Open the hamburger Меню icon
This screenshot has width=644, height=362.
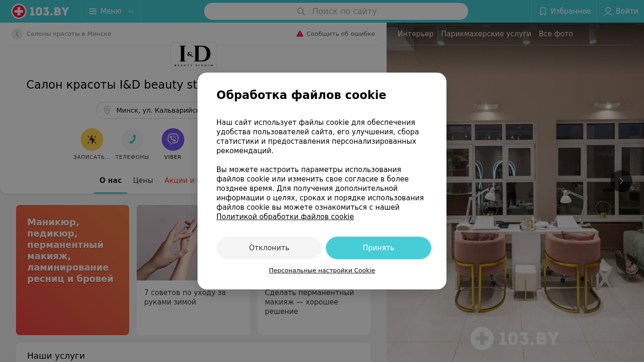pyautogui.click(x=93, y=11)
